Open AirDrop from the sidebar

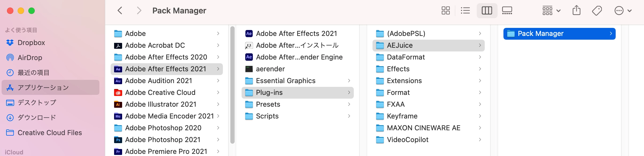point(30,58)
